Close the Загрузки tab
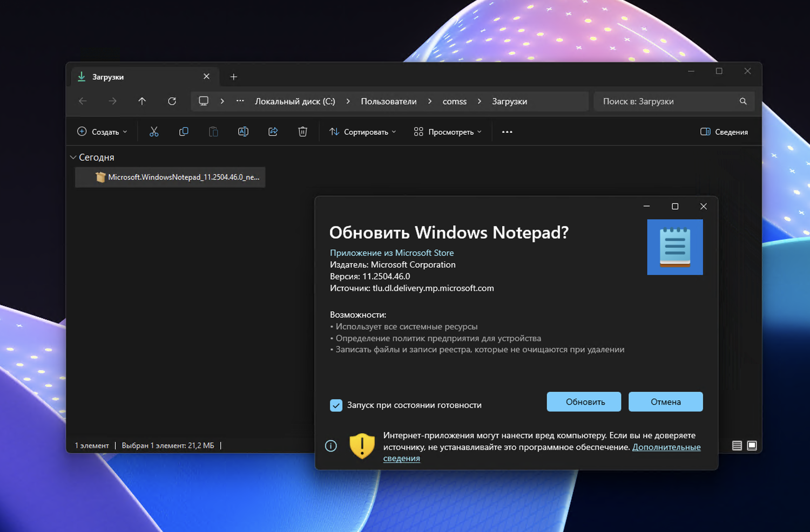 [x=206, y=77]
